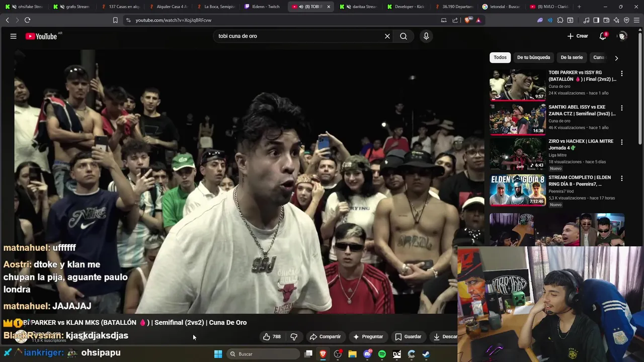Go to the YouTube home logo
Image resolution: width=644 pixels, height=362 pixels.
click(x=41, y=36)
